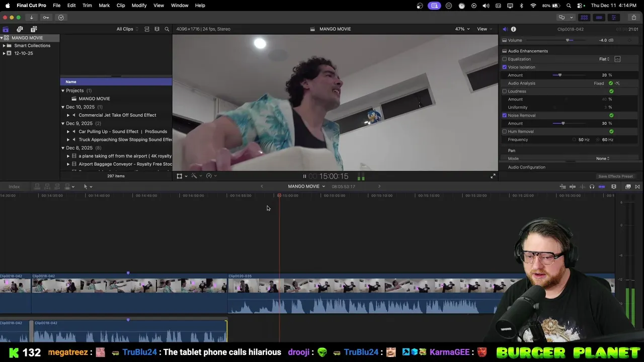
Task: Disable the Voice Isolation checkbox
Action: coord(505,67)
